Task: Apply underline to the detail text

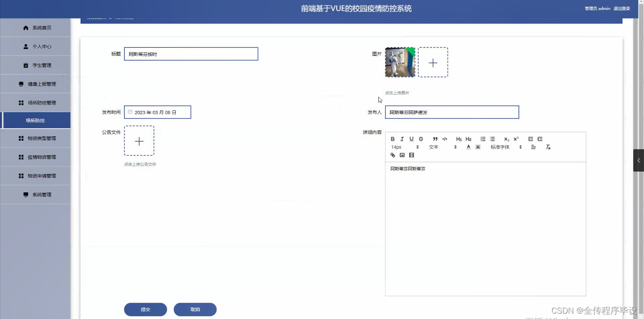Action: 411,139
